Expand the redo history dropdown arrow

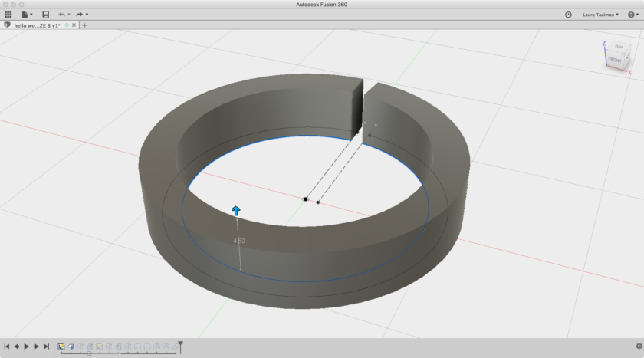[x=87, y=15]
